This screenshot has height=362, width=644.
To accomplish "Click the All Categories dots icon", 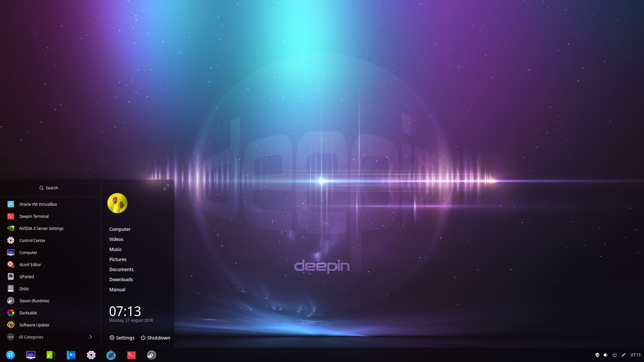I will [x=11, y=337].
